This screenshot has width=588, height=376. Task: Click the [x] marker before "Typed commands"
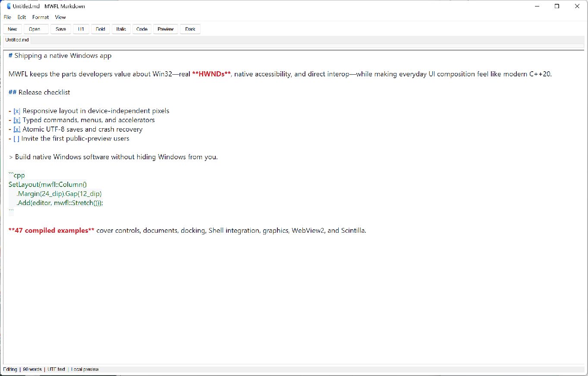(x=17, y=120)
